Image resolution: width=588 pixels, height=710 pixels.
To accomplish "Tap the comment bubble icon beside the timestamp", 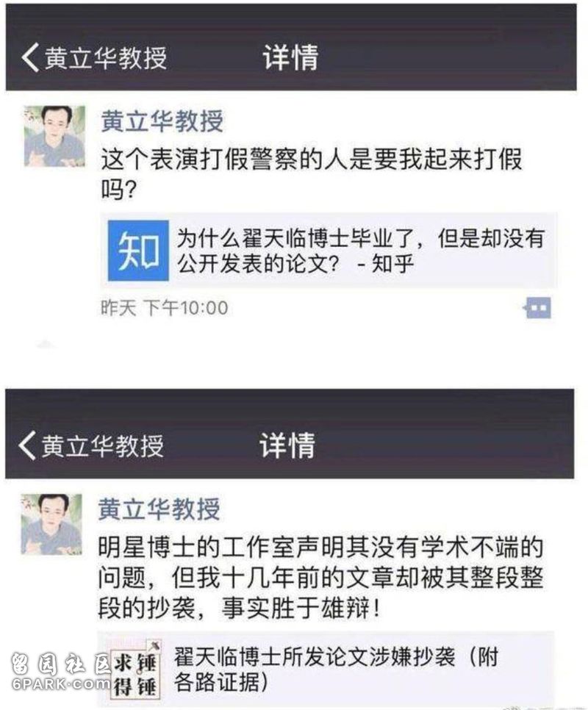I will click(x=537, y=308).
